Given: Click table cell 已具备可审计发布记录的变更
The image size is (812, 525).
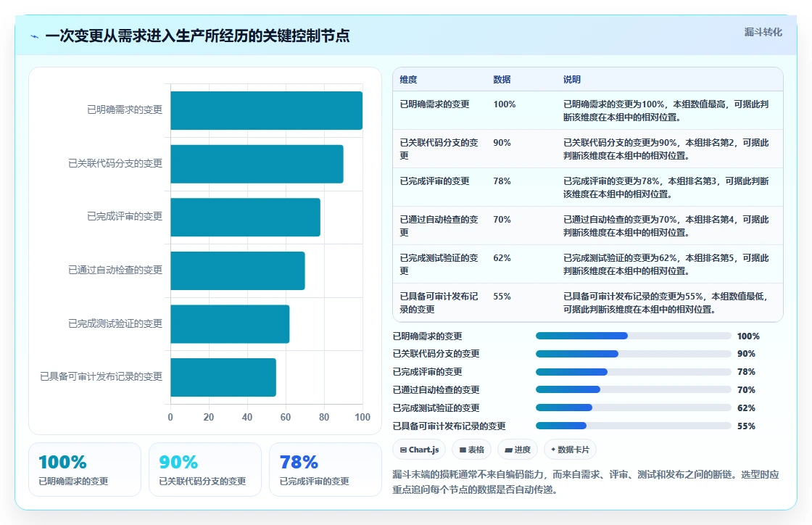Looking at the screenshot, I should [439, 302].
